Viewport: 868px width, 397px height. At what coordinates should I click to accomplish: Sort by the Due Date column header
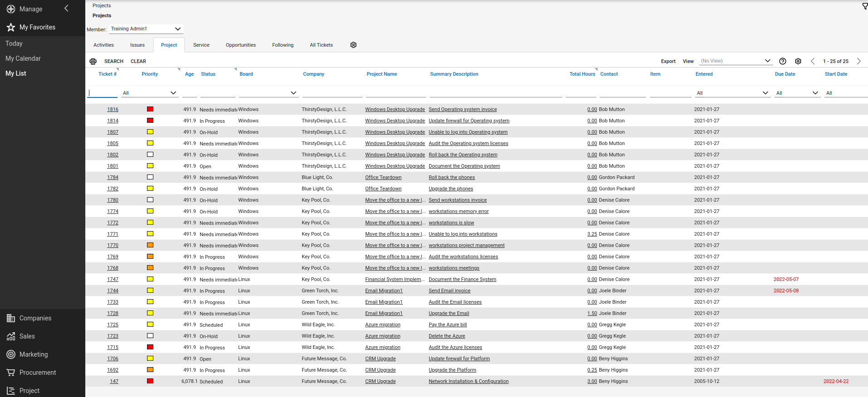pyautogui.click(x=785, y=74)
